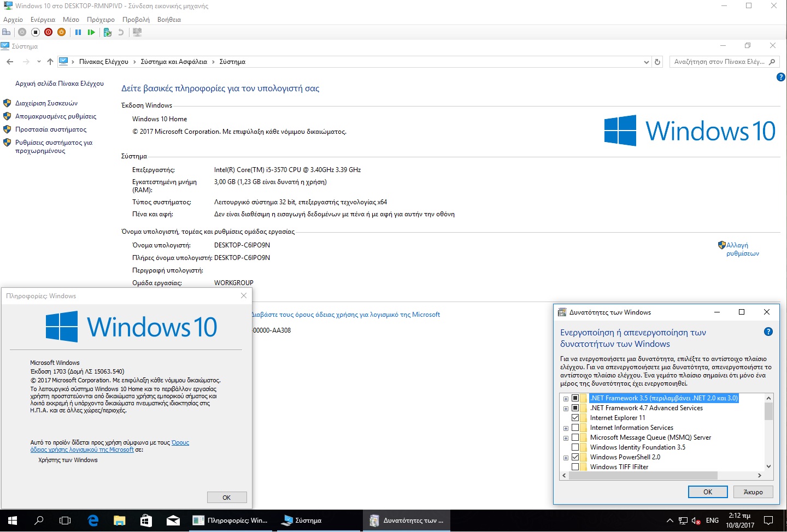Pause the virtual machine
Viewport: 787px width, 532px height.
78,32
